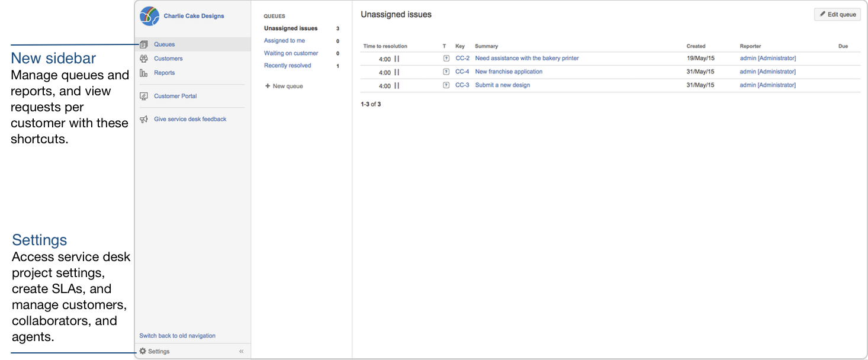Sort by the Key column header
868x360 pixels.
pos(460,46)
